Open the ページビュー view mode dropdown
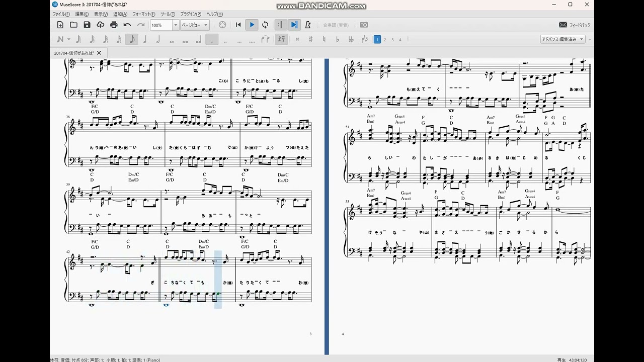Image resolution: width=644 pixels, height=362 pixels. pos(195,25)
